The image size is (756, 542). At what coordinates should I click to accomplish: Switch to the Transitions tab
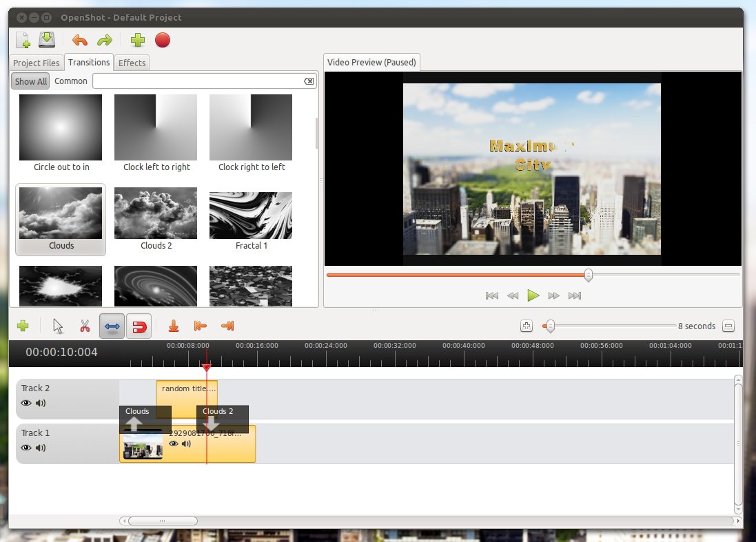[89, 62]
